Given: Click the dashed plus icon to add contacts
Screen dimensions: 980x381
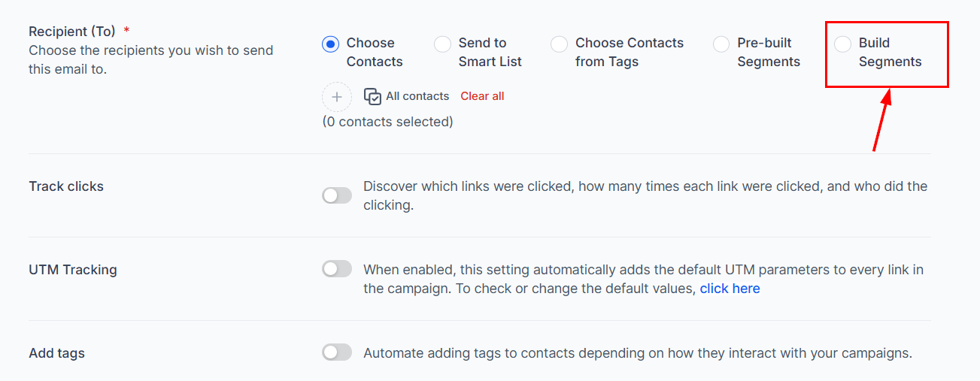Looking at the screenshot, I should (x=337, y=97).
